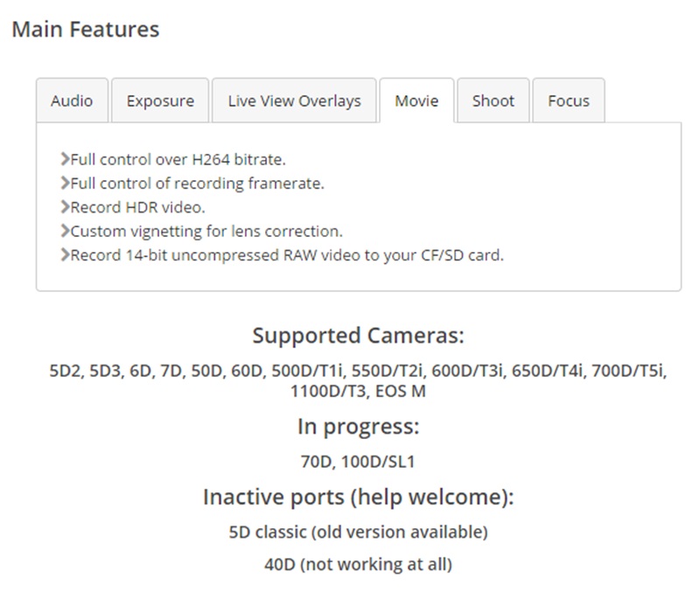Click 'Custom vignetting for lens correction' entry

point(206,232)
